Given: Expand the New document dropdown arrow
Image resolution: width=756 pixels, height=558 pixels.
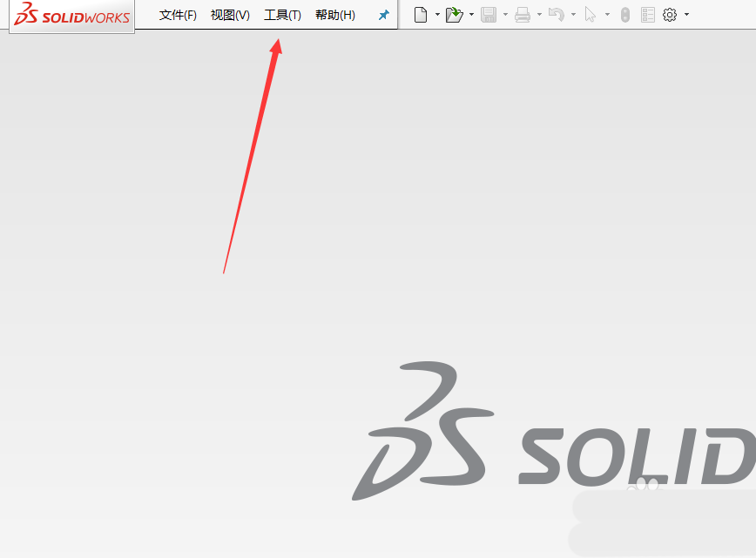Looking at the screenshot, I should 437,15.
